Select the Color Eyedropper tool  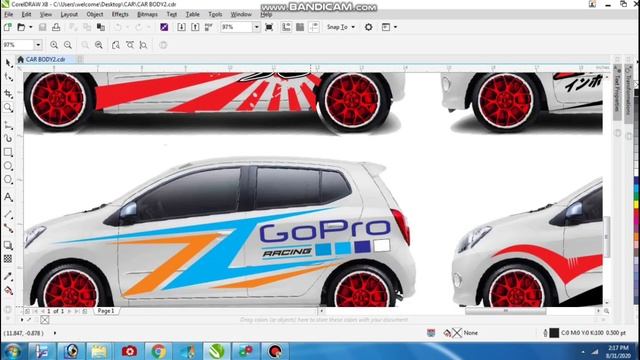click(x=8, y=276)
